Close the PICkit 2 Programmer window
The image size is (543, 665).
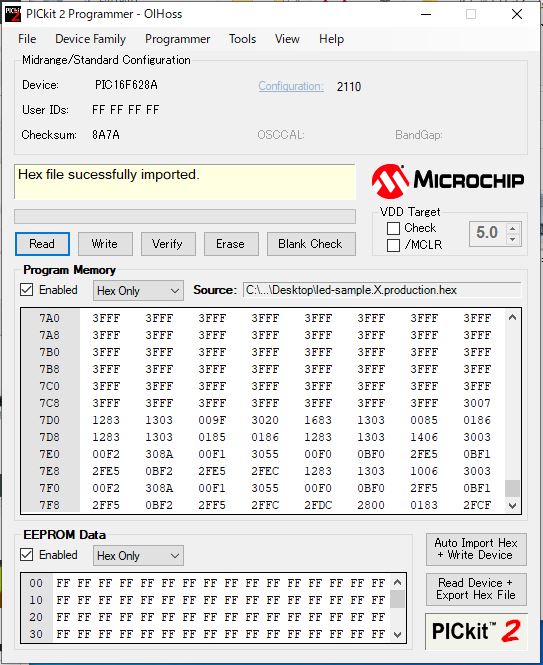click(x=517, y=14)
